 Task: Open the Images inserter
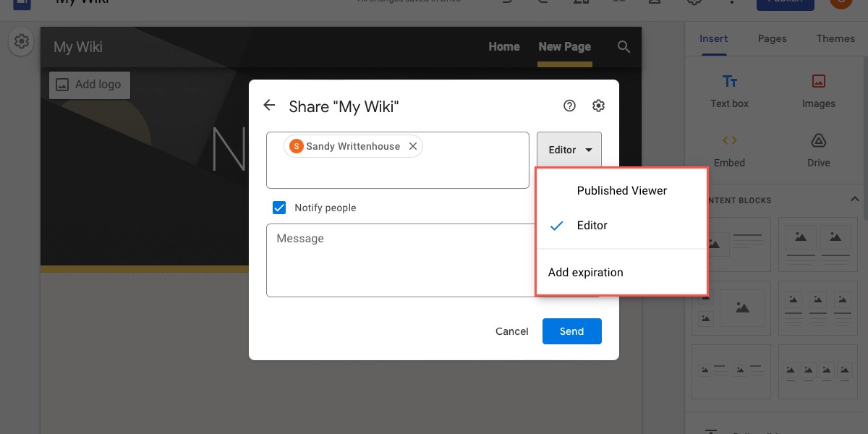click(818, 88)
